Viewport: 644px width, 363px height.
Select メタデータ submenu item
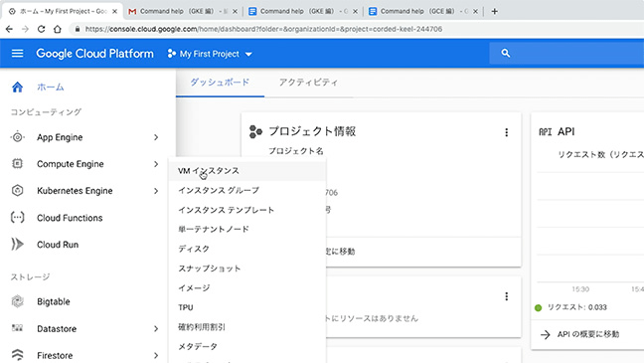tap(247, 346)
